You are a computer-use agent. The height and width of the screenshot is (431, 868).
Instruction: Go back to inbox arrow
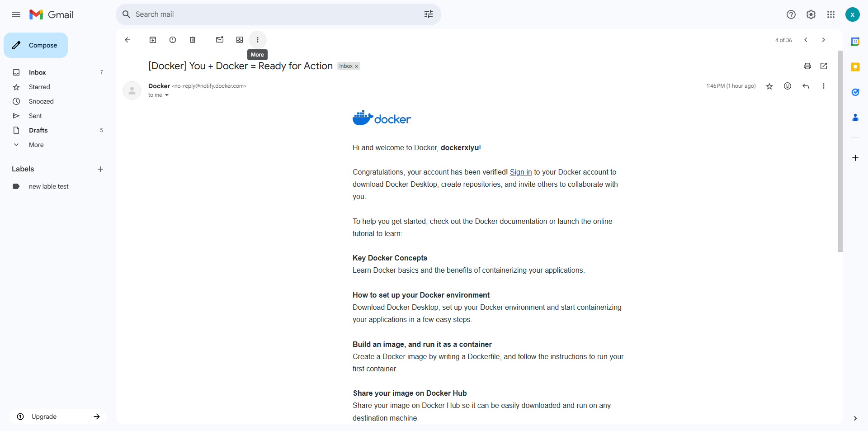click(x=127, y=40)
